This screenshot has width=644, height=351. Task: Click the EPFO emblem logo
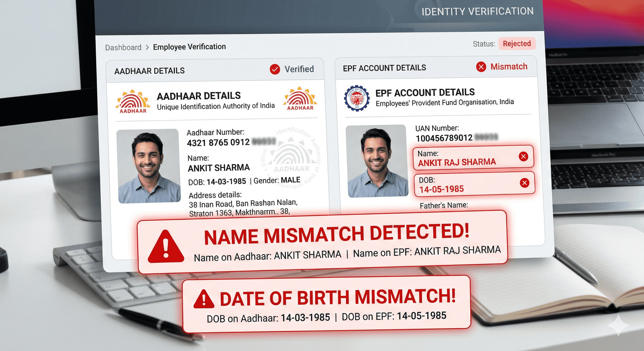(x=357, y=98)
